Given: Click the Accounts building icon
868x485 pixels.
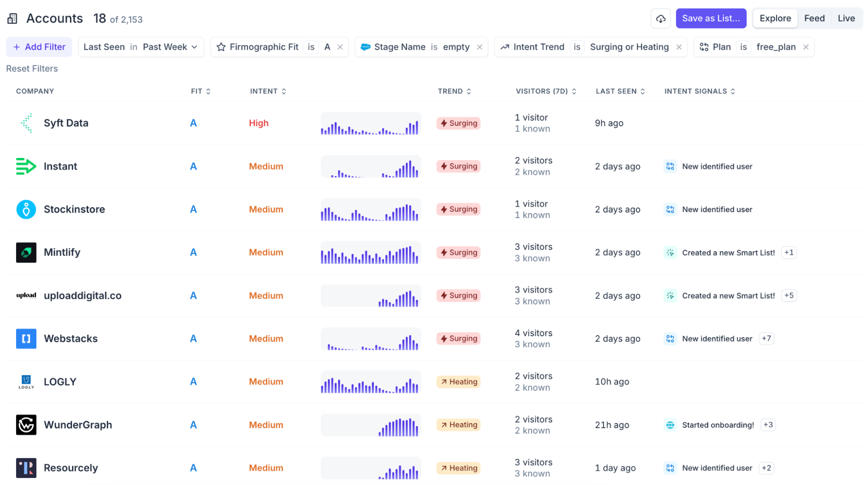Looking at the screenshot, I should point(12,19).
